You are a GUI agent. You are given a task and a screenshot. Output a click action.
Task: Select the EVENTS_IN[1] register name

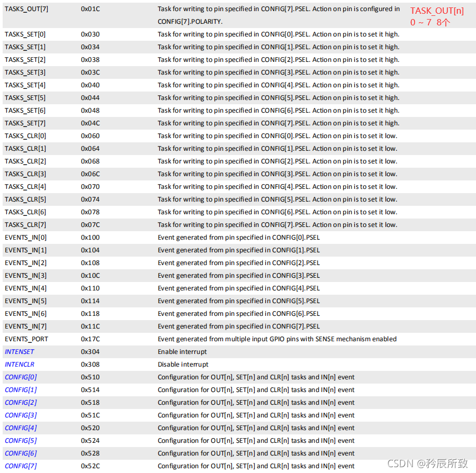point(26,250)
